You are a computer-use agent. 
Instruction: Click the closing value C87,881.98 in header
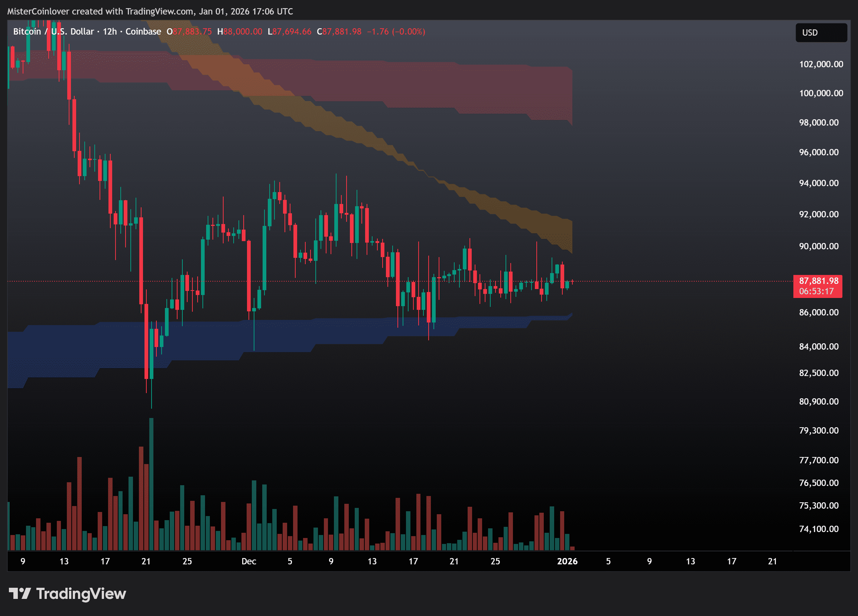click(x=339, y=32)
